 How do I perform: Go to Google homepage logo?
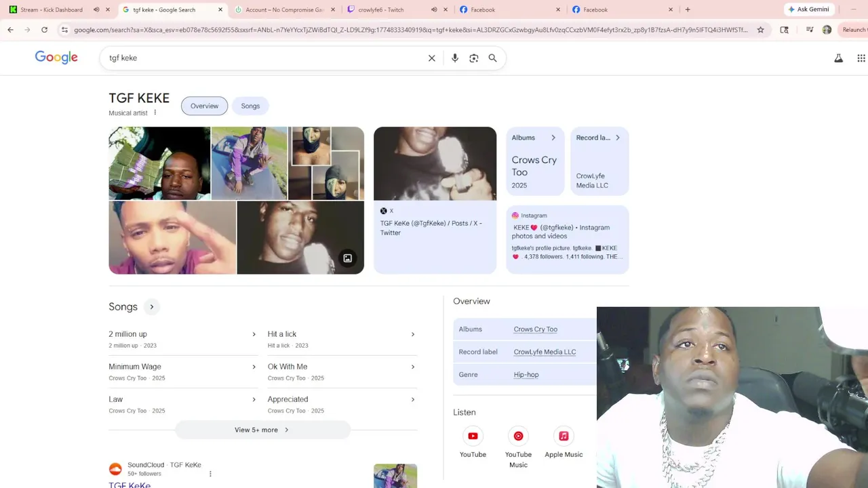56,58
